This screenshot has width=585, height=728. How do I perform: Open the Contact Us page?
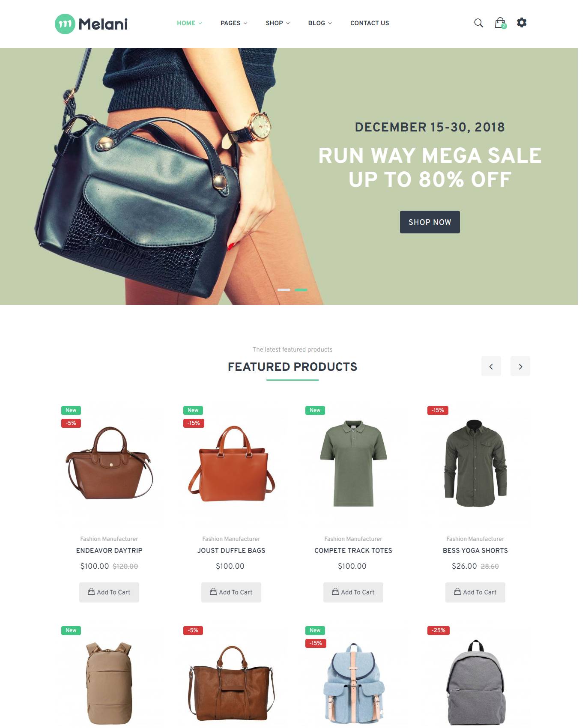[x=370, y=23]
